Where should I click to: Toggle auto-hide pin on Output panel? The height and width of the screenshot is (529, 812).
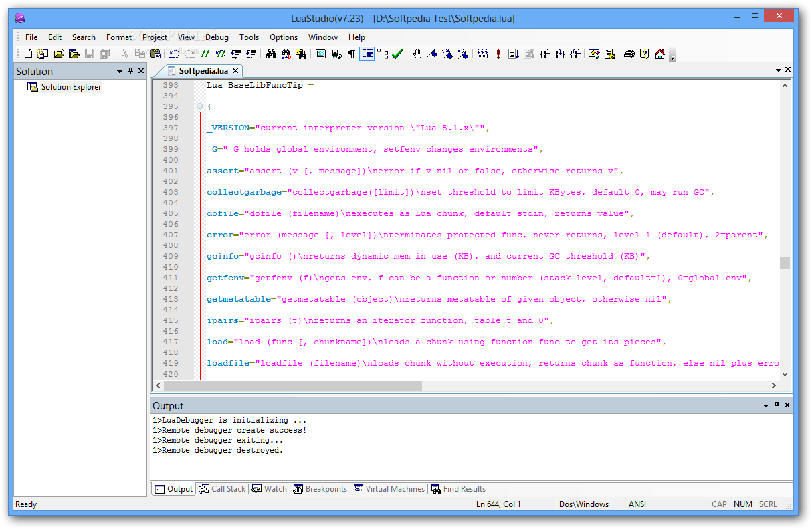coord(777,405)
